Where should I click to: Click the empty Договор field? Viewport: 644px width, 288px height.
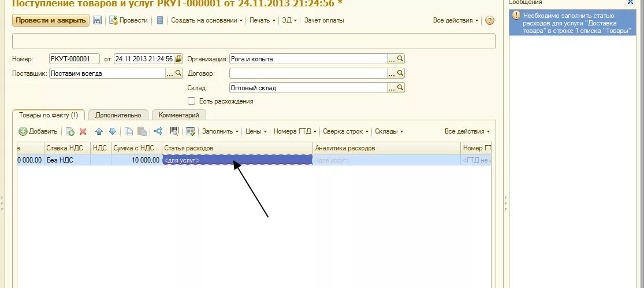pos(308,73)
